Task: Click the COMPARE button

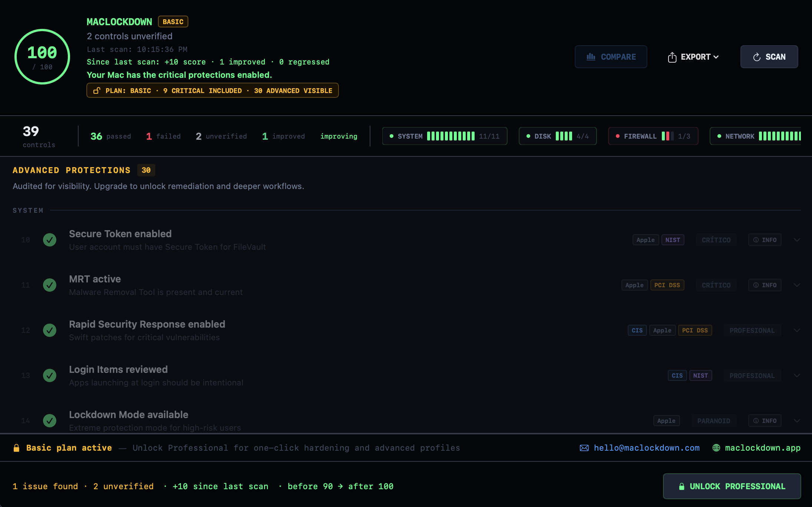Action: pos(611,57)
